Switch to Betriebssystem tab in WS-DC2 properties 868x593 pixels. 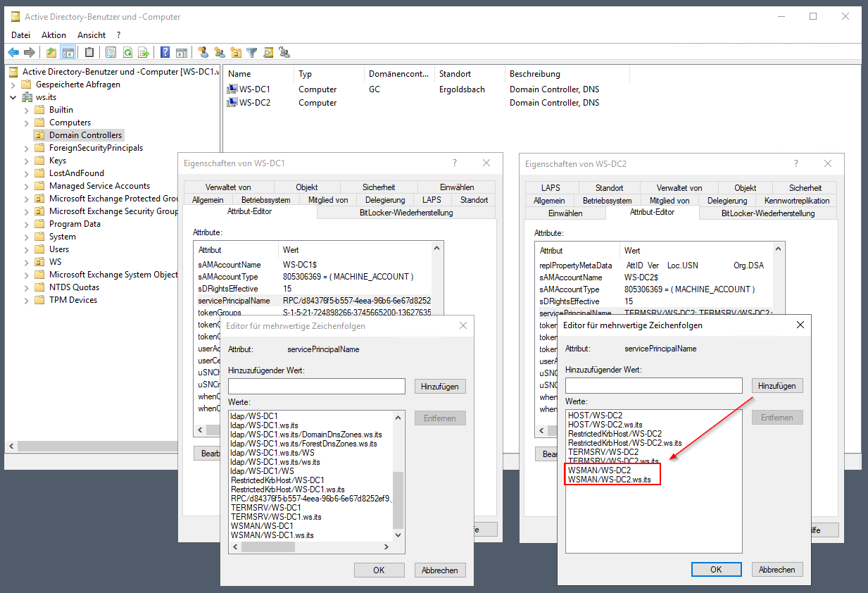pyautogui.click(x=608, y=201)
